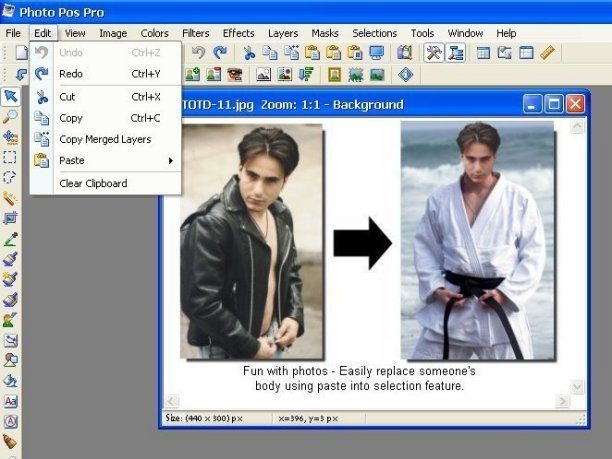612x459 pixels.
Task: Click the add photo green plus icon
Action: 192,74
